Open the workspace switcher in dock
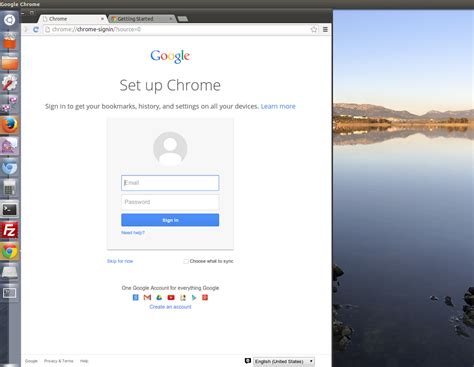Image resolution: width=474 pixels, height=367 pixels. 9,293
